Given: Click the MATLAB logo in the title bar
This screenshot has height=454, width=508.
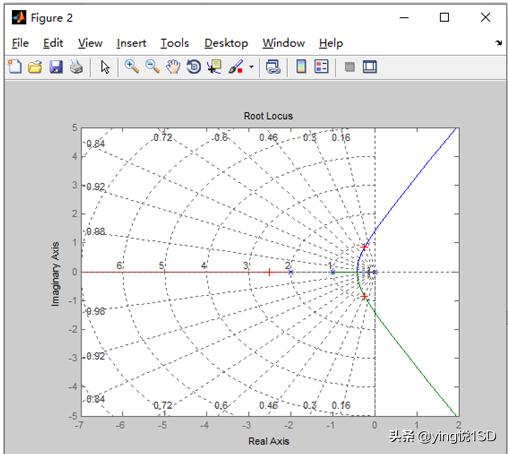Looking at the screenshot, I should 19,17.
